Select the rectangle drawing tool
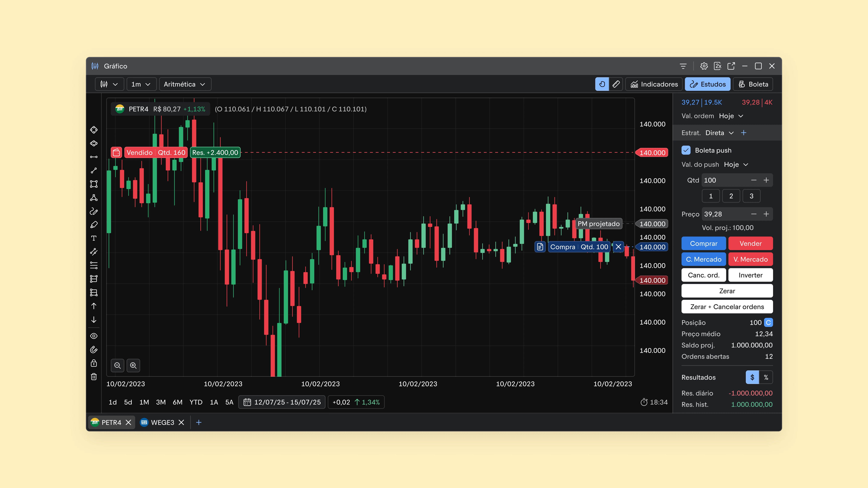The image size is (868, 488). 94,184
